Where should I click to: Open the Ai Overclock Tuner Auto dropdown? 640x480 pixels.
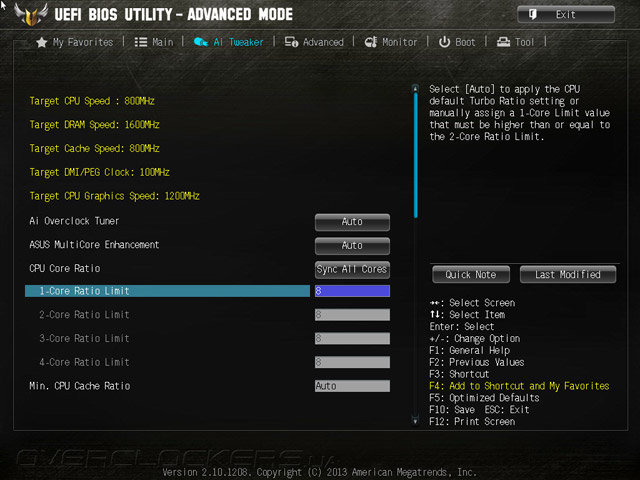click(352, 222)
